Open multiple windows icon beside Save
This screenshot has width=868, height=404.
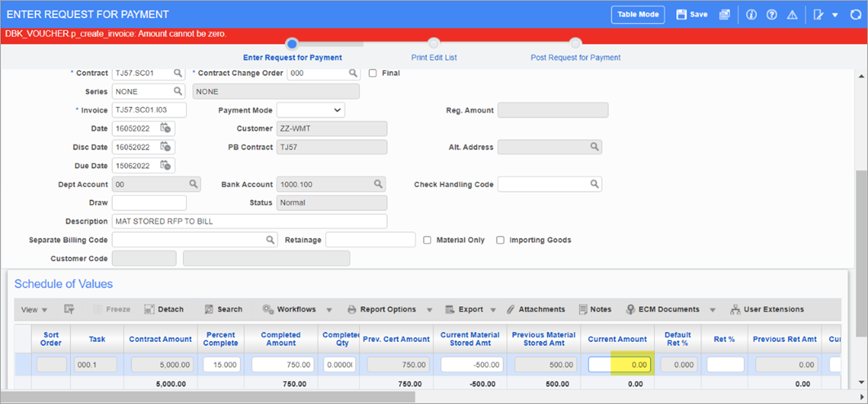click(724, 15)
